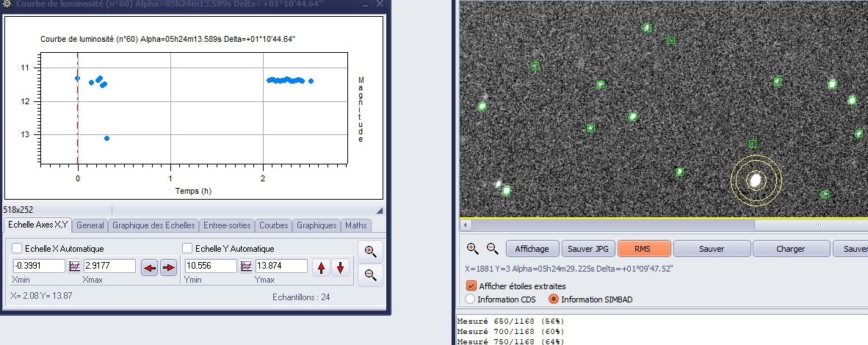This screenshot has width=868, height=345.
Task: Minimize the Courbe de luminosité window
Action: click(x=366, y=4)
